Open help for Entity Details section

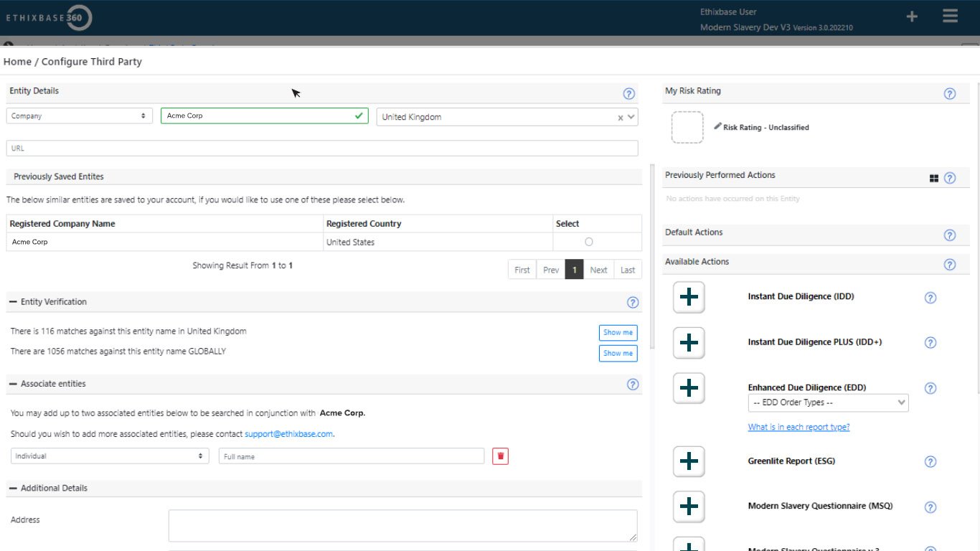(x=628, y=94)
